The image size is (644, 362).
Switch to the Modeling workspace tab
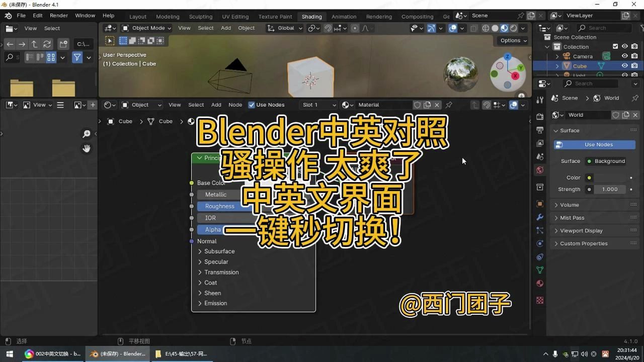[168, 17]
